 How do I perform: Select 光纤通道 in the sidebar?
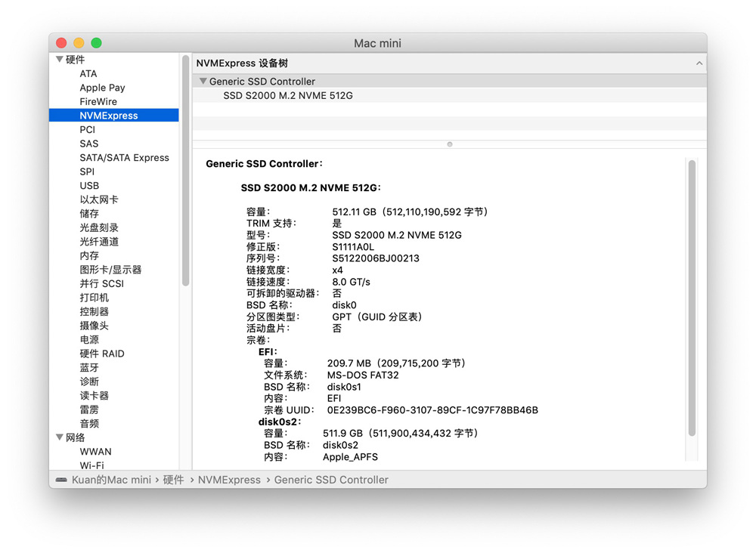coord(99,241)
